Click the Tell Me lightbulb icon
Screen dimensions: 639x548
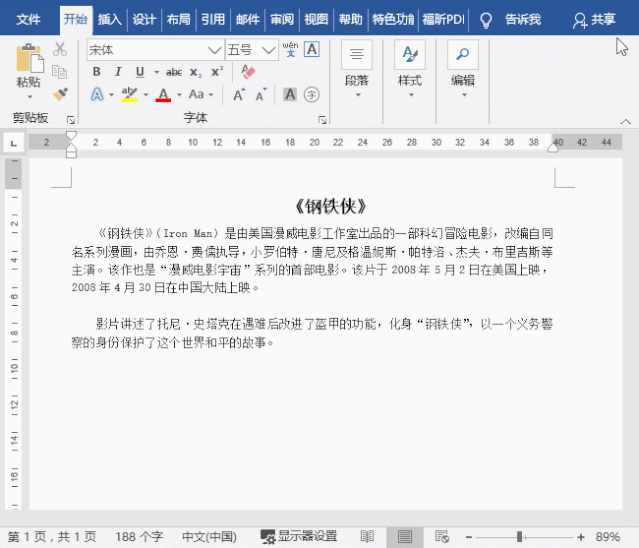tap(486, 20)
